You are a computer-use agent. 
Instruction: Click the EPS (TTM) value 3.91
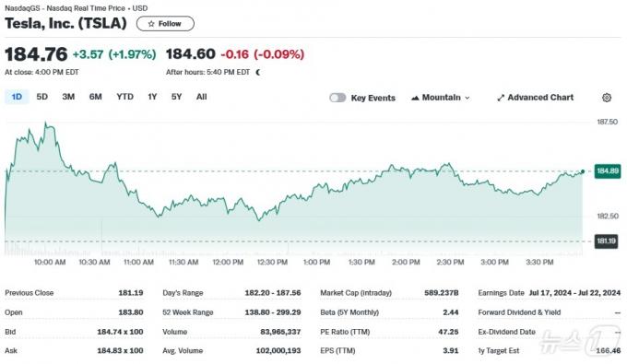[x=451, y=351]
